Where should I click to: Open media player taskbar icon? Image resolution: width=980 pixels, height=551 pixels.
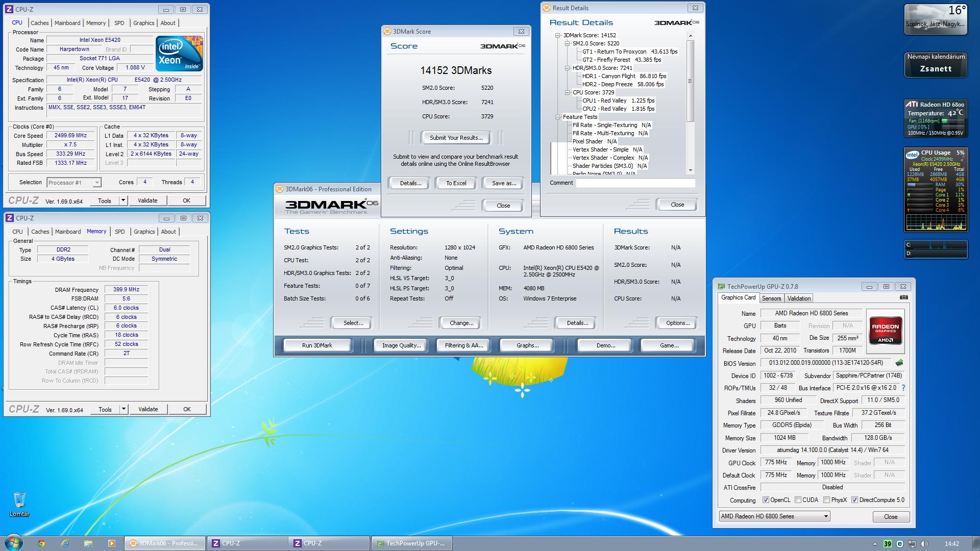[112, 543]
